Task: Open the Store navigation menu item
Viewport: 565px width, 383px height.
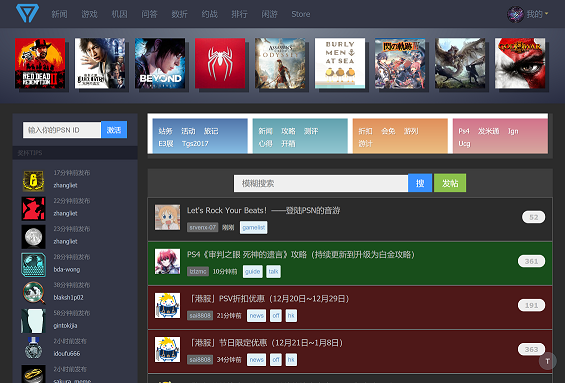Action: pyautogui.click(x=301, y=14)
